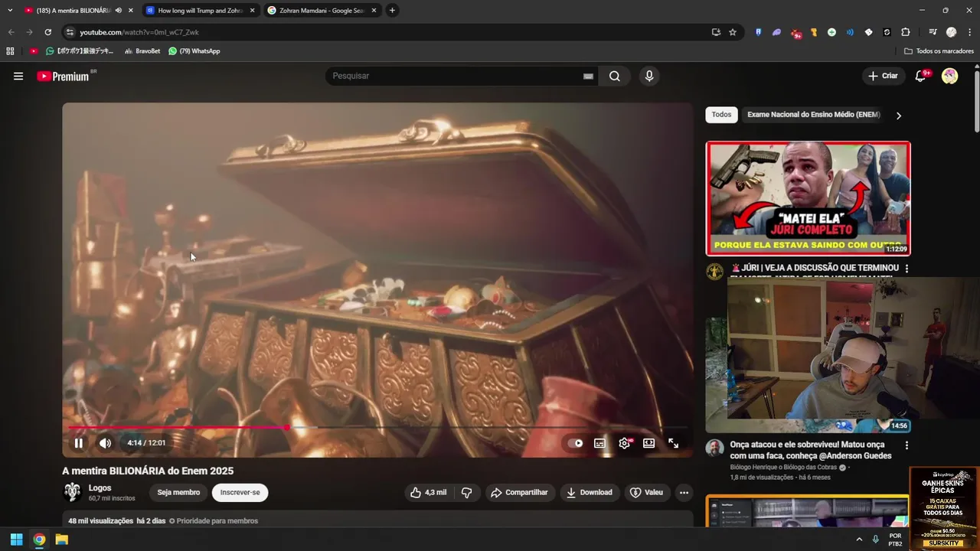Click the Criar button
Screen dimensions: 980x551
tap(883, 76)
